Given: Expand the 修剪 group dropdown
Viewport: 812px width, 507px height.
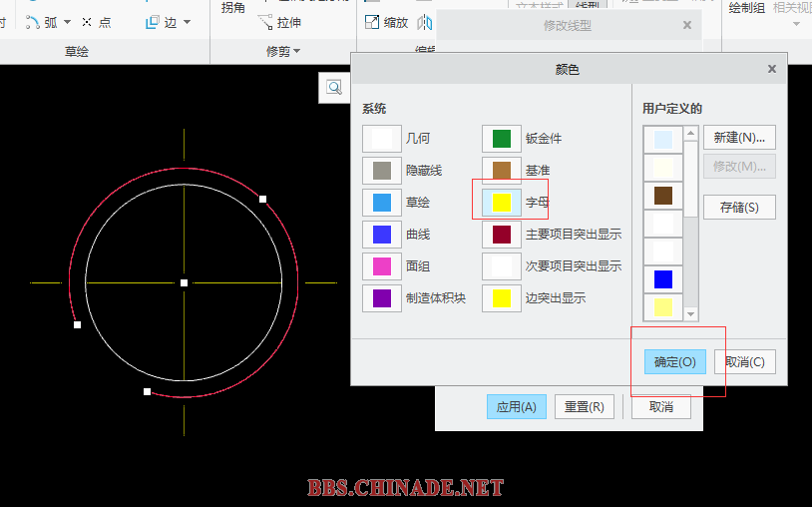Looking at the screenshot, I should 296,51.
